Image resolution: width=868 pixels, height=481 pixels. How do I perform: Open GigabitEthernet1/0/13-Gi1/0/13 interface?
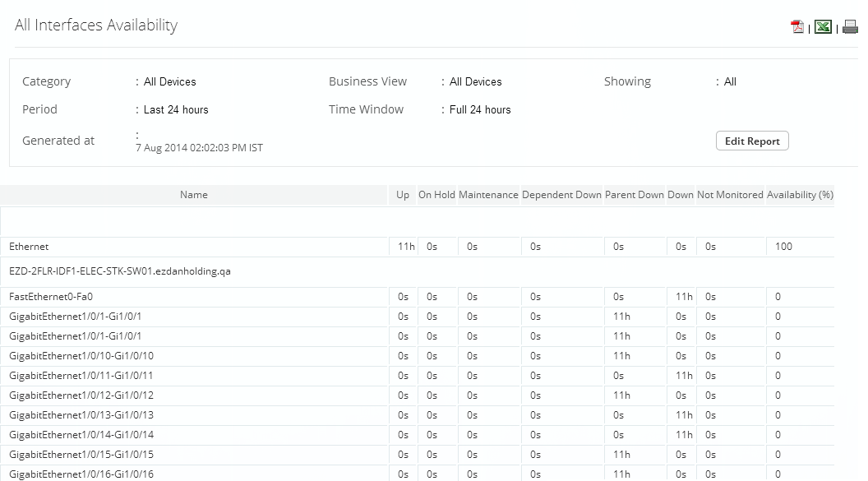[x=81, y=415]
